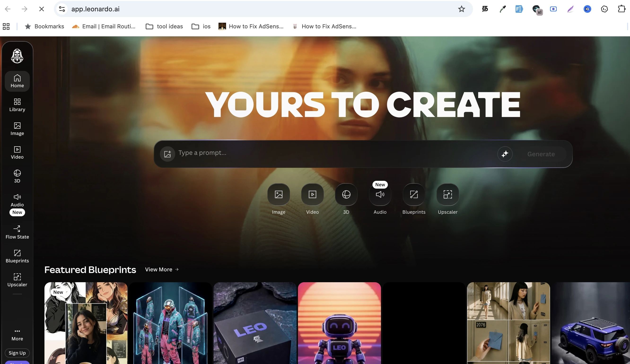This screenshot has height=364, width=630.
Task: Open the anime portrait blueprint marked New
Action: coord(86,323)
